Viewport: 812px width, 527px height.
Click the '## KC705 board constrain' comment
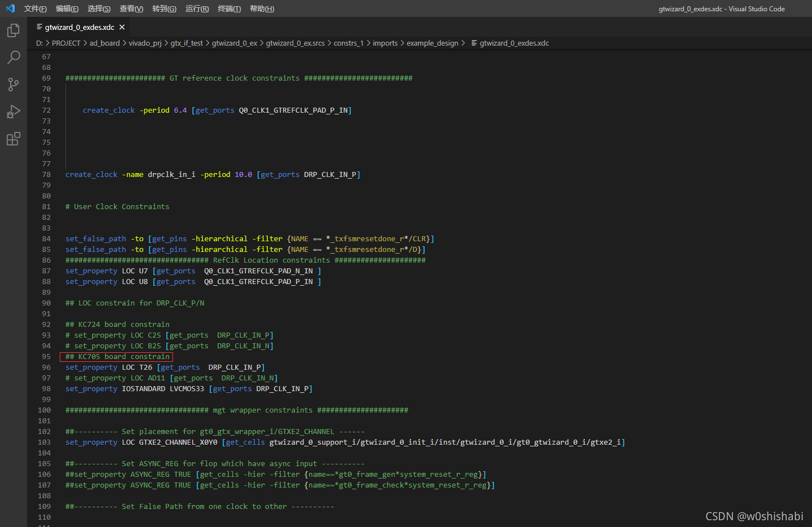(117, 357)
